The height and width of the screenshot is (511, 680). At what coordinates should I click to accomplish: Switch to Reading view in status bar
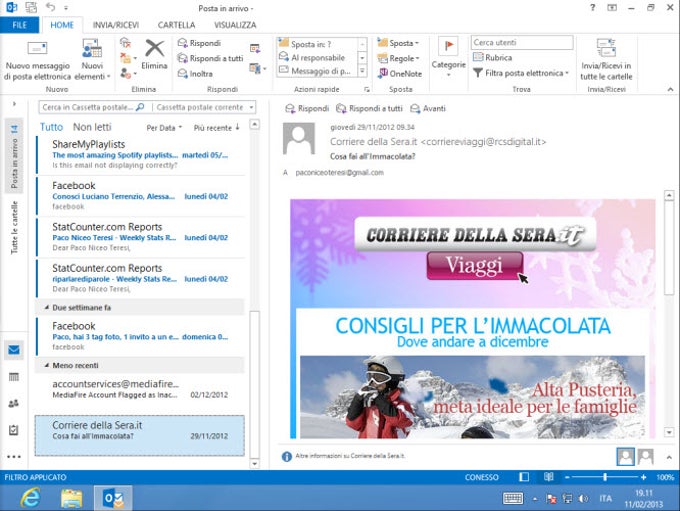click(549, 477)
